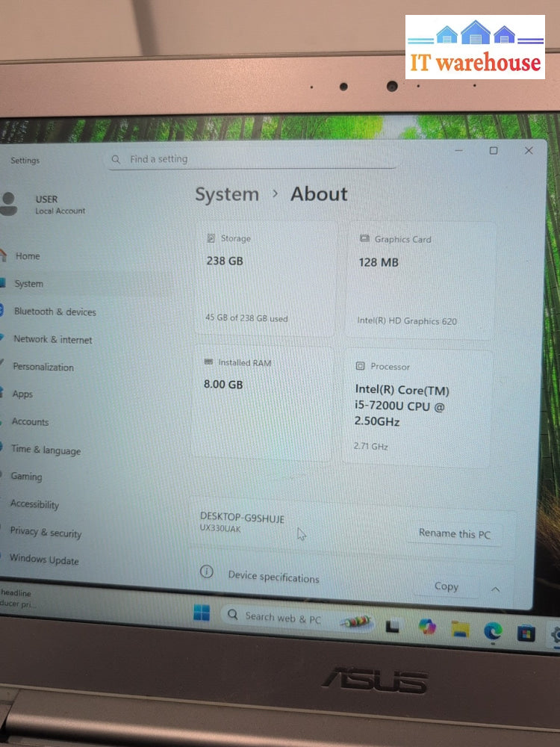Open Microsoft Store from the taskbar
This screenshot has width=560, height=747.
pos(526,633)
